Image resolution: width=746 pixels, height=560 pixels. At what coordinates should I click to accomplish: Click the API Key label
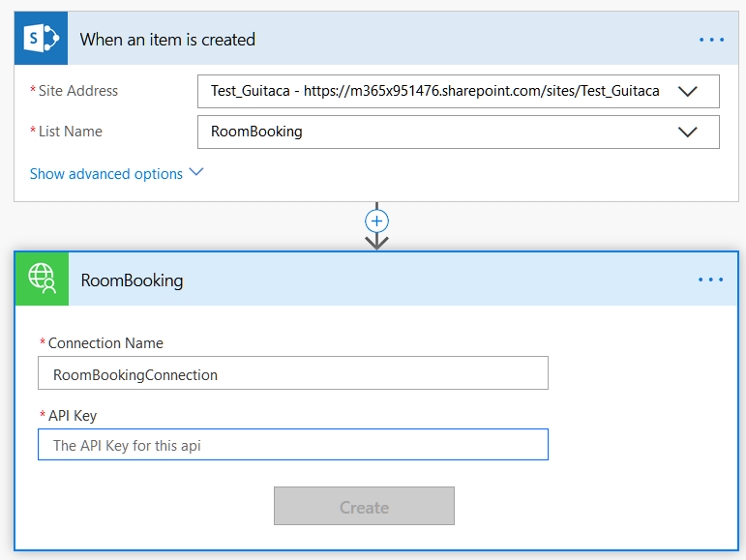pos(73,416)
